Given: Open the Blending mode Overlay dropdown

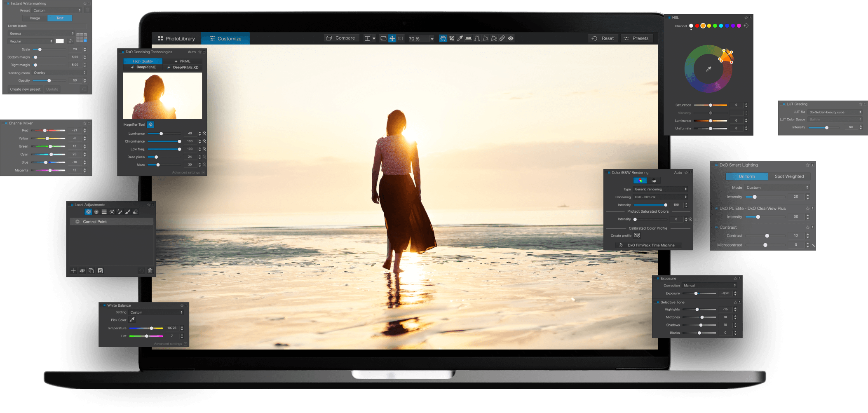Looking at the screenshot, I should 59,73.
